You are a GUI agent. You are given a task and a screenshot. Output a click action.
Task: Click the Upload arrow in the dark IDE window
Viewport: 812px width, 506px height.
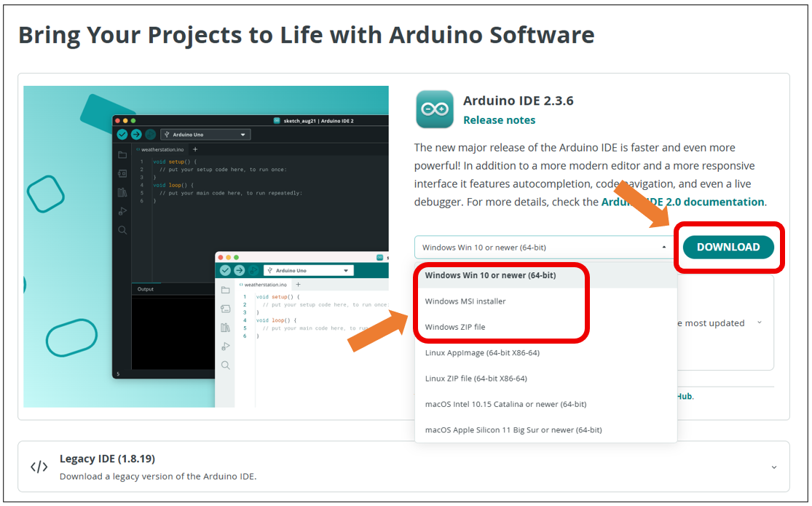click(x=136, y=135)
